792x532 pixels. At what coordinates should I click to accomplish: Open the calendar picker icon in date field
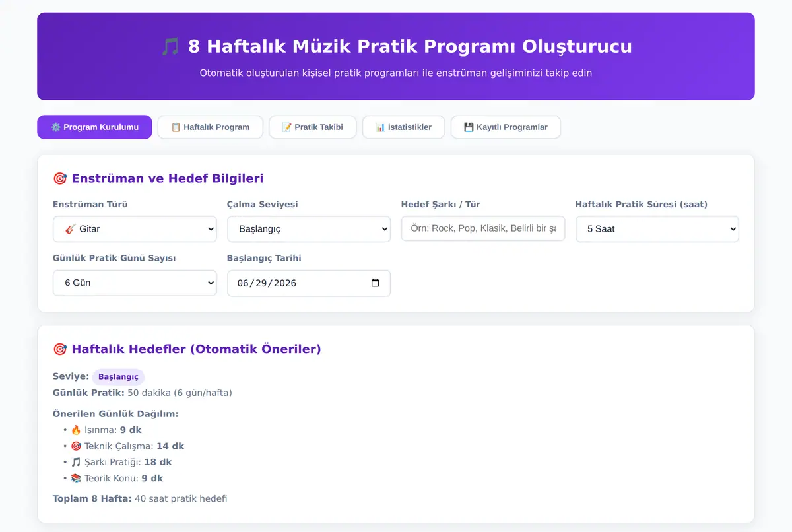tap(376, 283)
